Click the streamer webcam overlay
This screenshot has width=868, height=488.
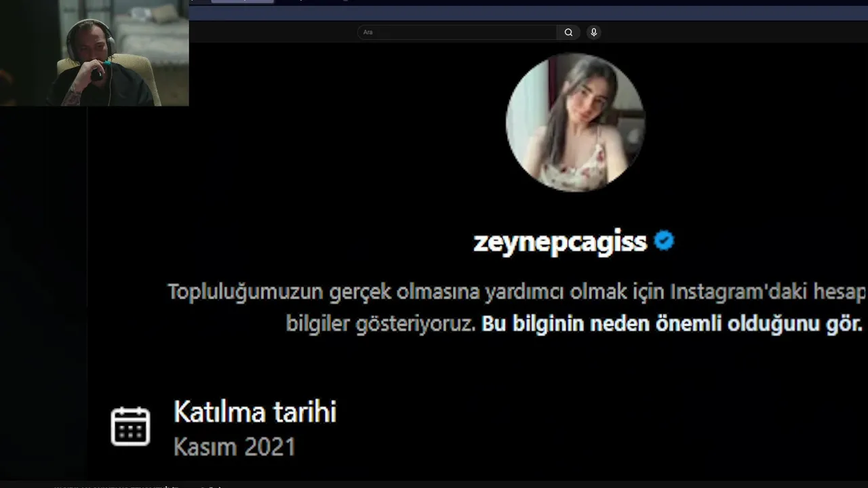pyautogui.click(x=94, y=53)
